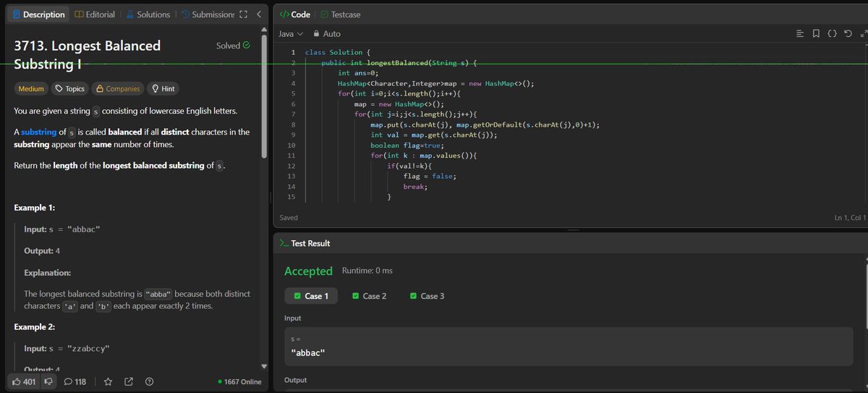Viewport: 868px width, 393px height.
Task: Open the code template braces icon
Action: tap(832, 34)
